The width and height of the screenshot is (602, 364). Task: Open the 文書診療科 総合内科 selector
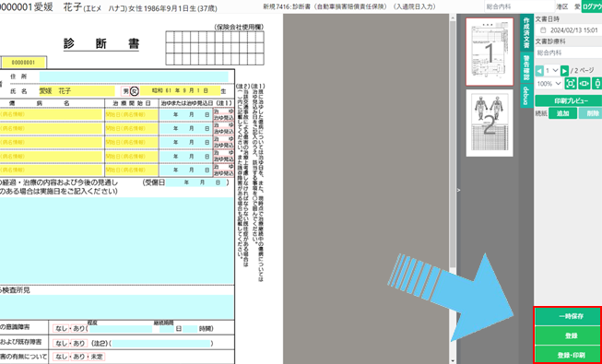pos(569,53)
